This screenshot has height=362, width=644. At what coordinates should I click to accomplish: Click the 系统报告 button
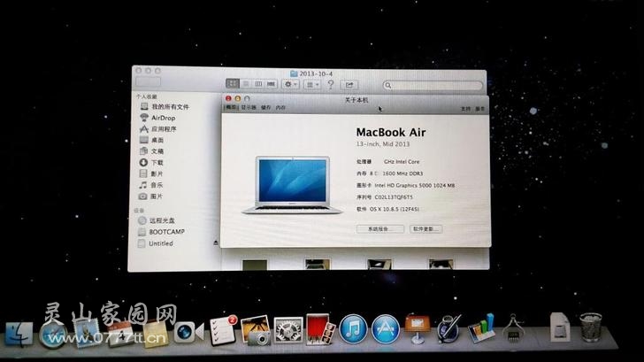tap(379, 229)
